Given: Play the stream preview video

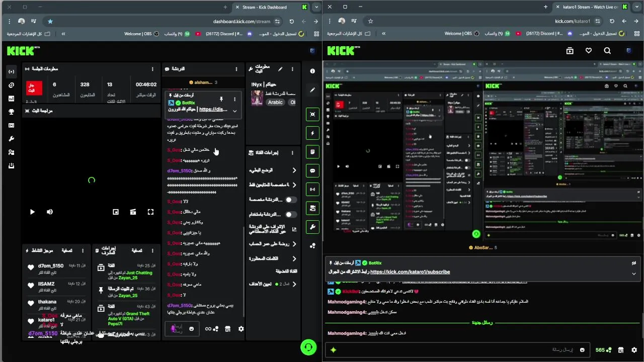Looking at the screenshot, I should click(32, 212).
